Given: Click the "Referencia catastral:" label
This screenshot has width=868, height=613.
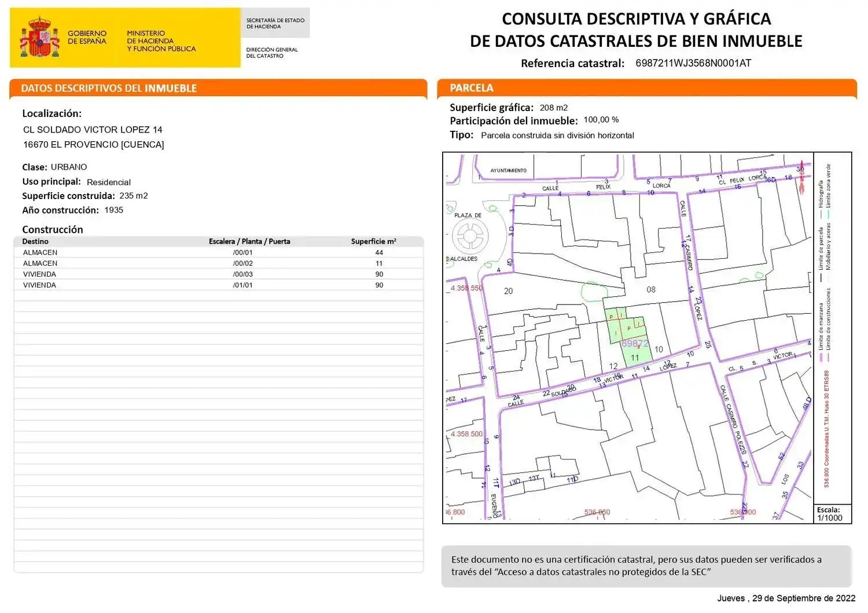Looking at the screenshot, I should coord(573,63).
